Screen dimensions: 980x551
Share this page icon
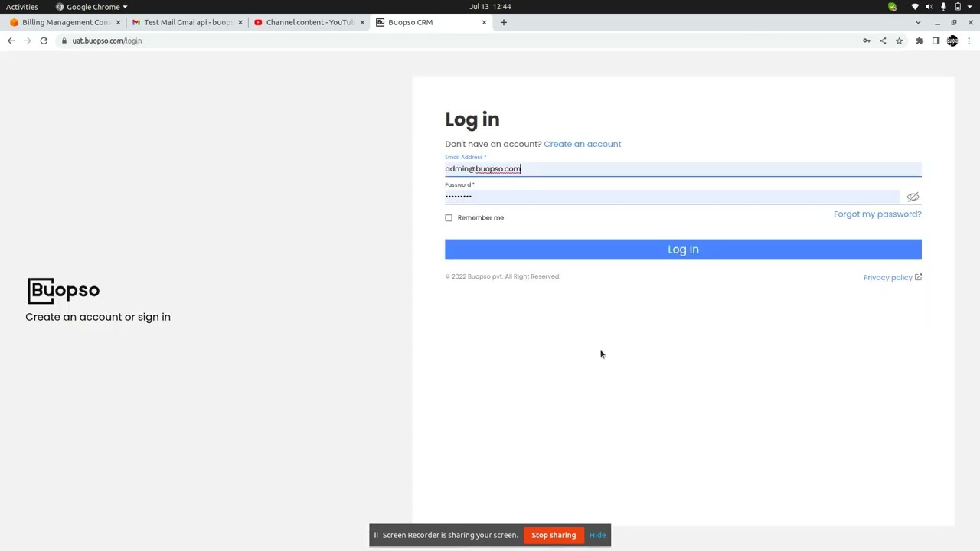883,41
